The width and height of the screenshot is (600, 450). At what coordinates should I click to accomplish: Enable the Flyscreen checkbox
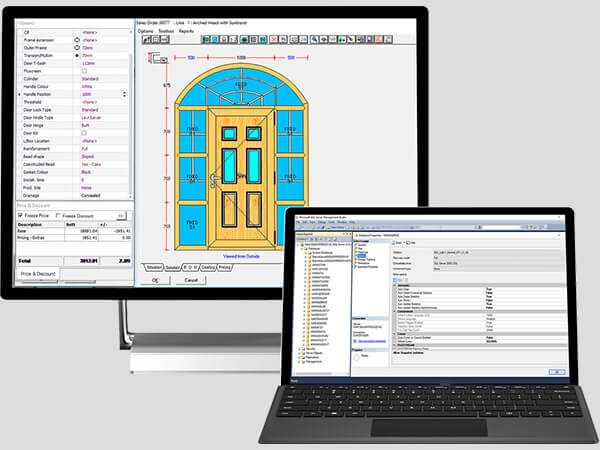[84, 70]
